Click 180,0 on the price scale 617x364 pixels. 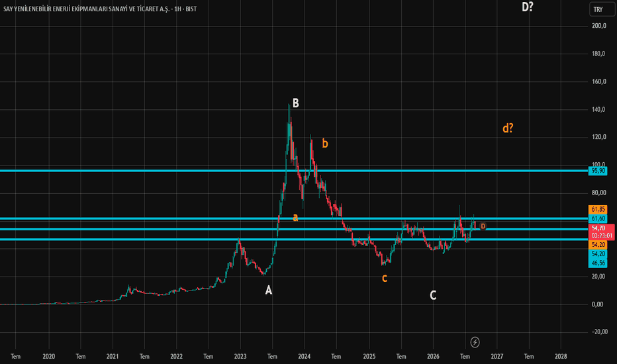pyautogui.click(x=598, y=54)
